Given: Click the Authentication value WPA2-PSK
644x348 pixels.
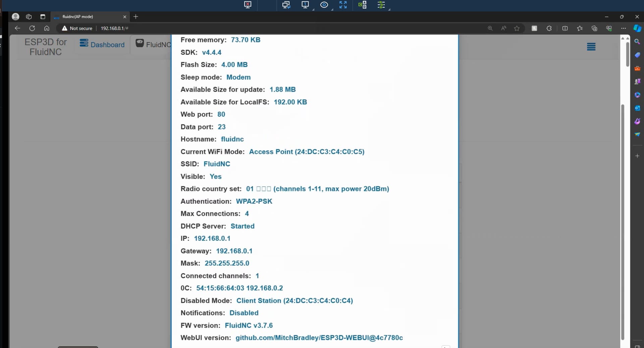Looking at the screenshot, I should click(x=254, y=201).
